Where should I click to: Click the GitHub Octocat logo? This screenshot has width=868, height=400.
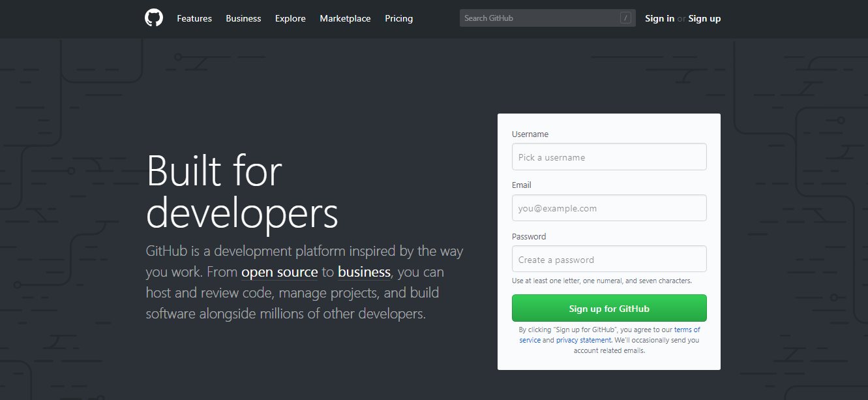(x=154, y=18)
